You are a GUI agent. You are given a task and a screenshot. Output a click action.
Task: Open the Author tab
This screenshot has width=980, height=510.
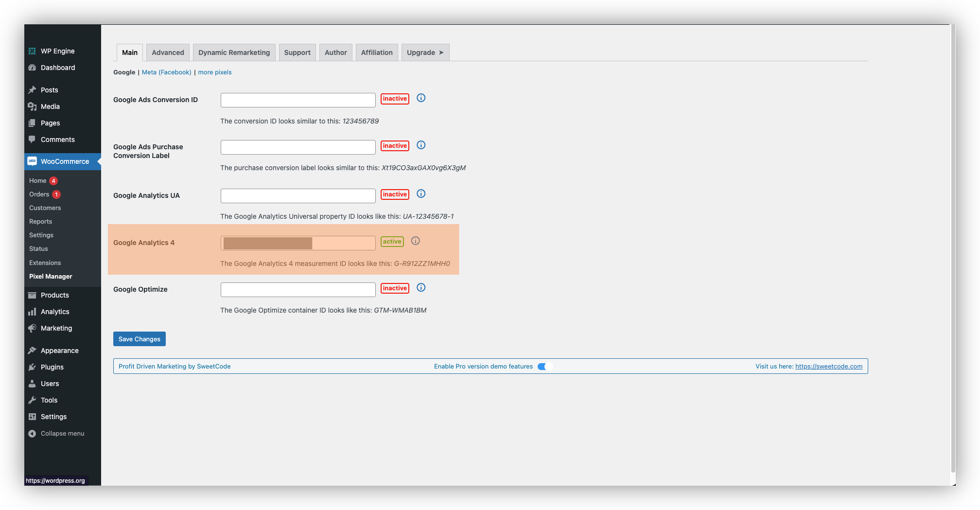pyautogui.click(x=336, y=53)
